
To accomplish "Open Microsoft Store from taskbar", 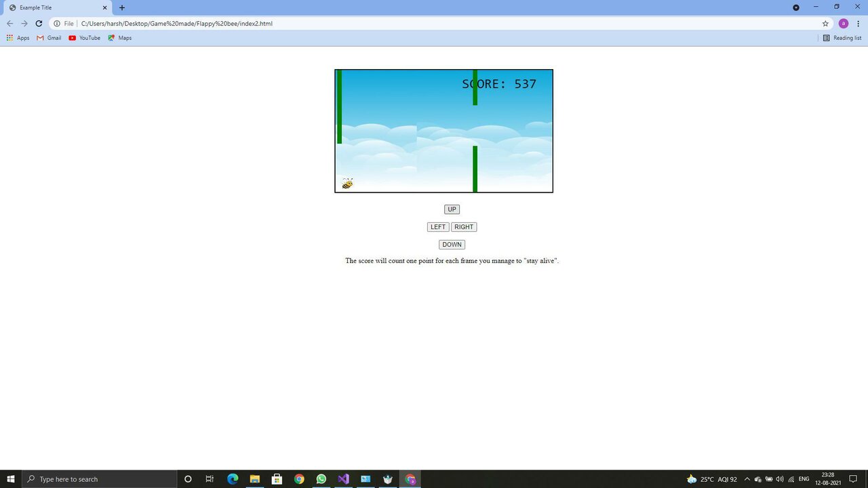I will pos(277,479).
